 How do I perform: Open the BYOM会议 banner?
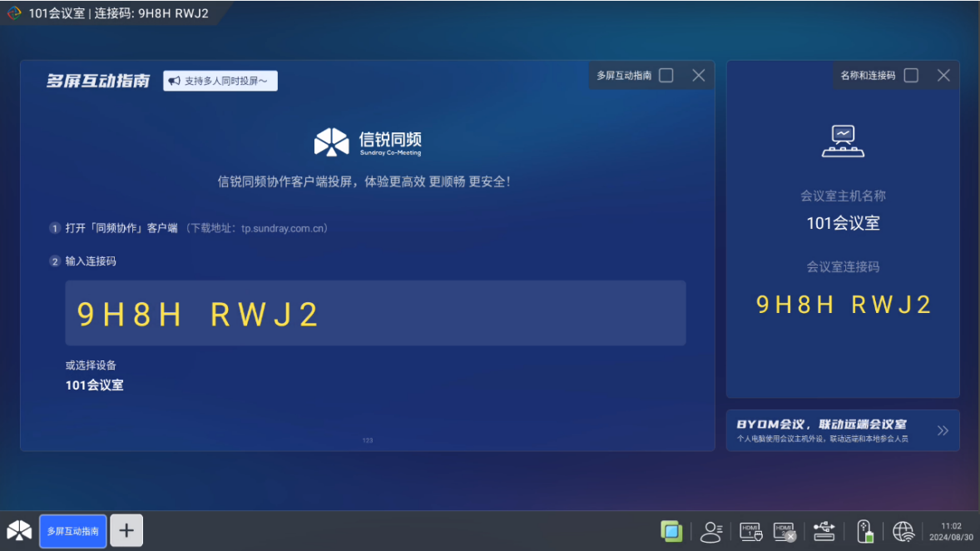[843, 430]
